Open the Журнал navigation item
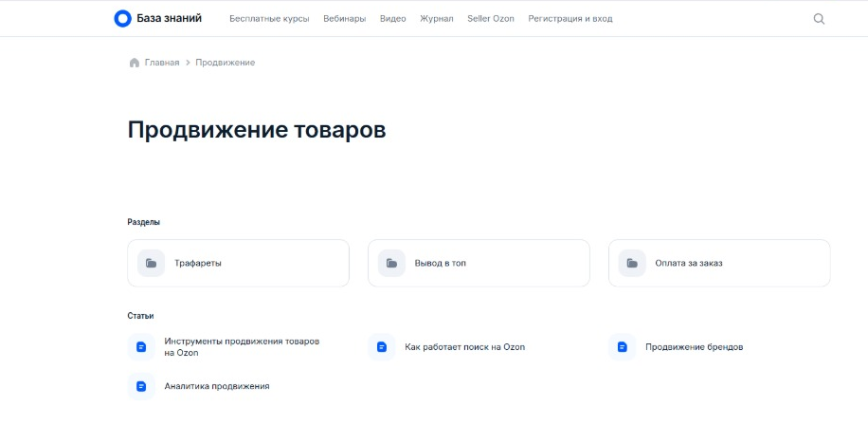The image size is (868, 425). [x=436, y=19]
